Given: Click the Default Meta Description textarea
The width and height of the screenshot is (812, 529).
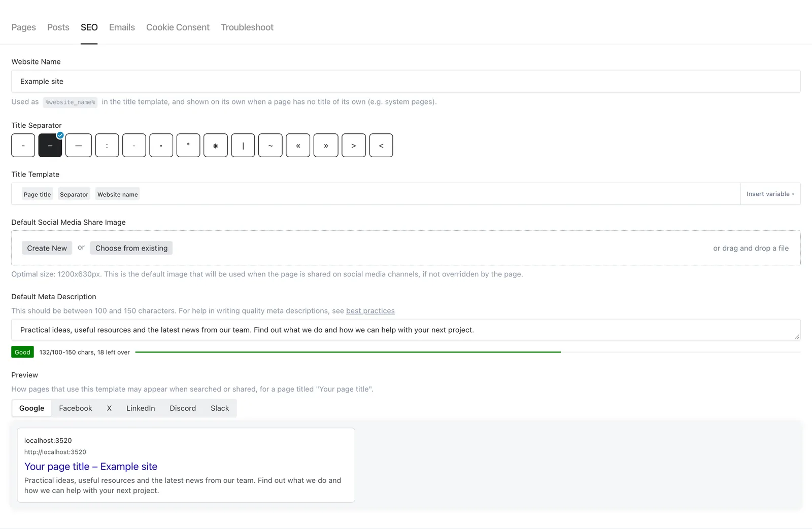Looking at the screenshot, I should 406,330.
